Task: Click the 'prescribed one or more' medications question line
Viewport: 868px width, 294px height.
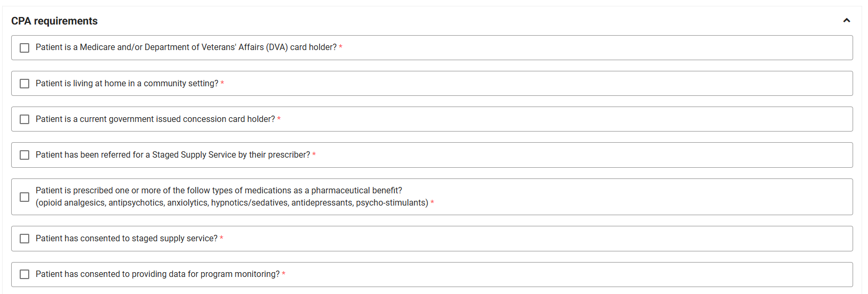Action: [x=219, y=191]
